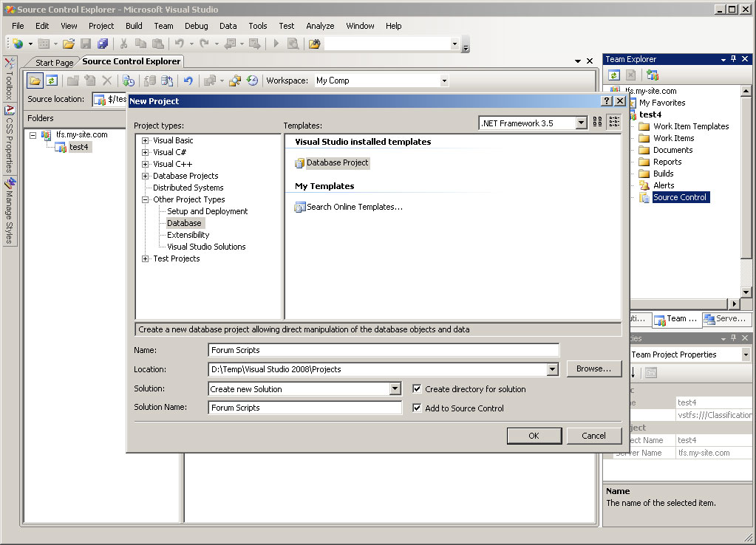This screenshot has width=756, height=545.
Task: Collapse Other Project Types node
Action: [x=145, y=199]
